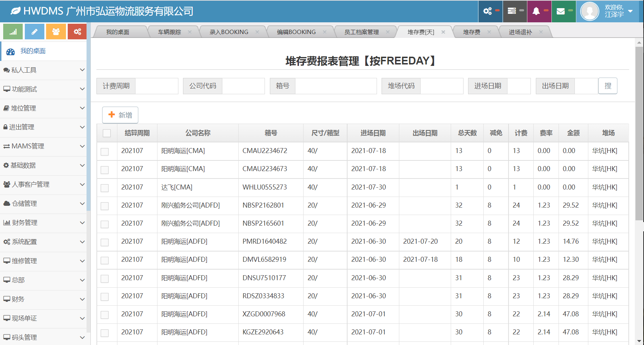The width and height of the screenshot is (644, 345).
Task: Expand the 功能测试 sidebar menu
Action: 43,89
